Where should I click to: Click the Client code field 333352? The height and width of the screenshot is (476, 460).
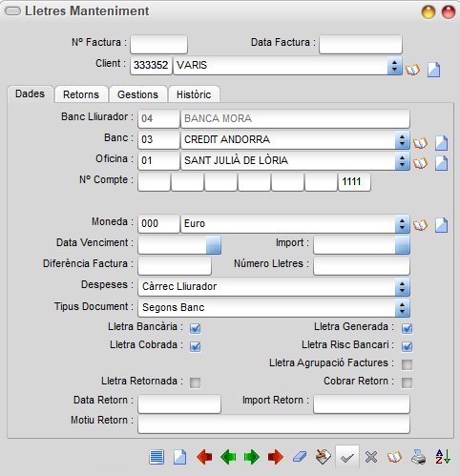(151, 66)
